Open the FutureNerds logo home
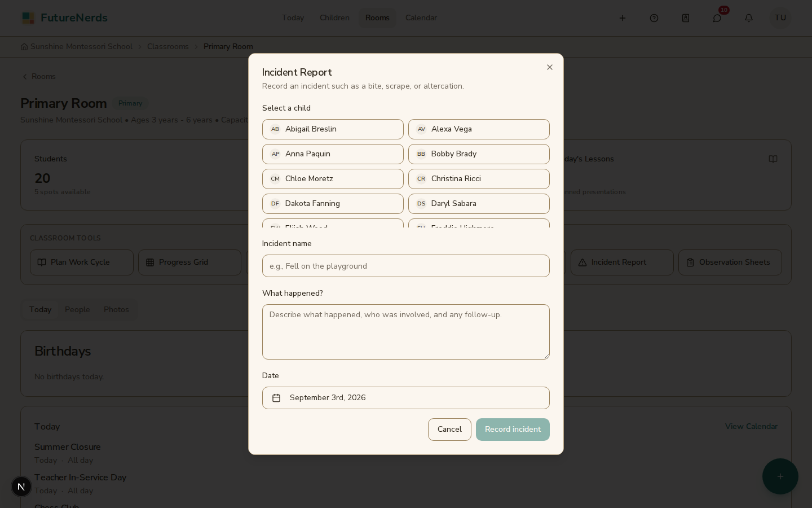This screenshot has width=812, height=508. tap(64, 18)
